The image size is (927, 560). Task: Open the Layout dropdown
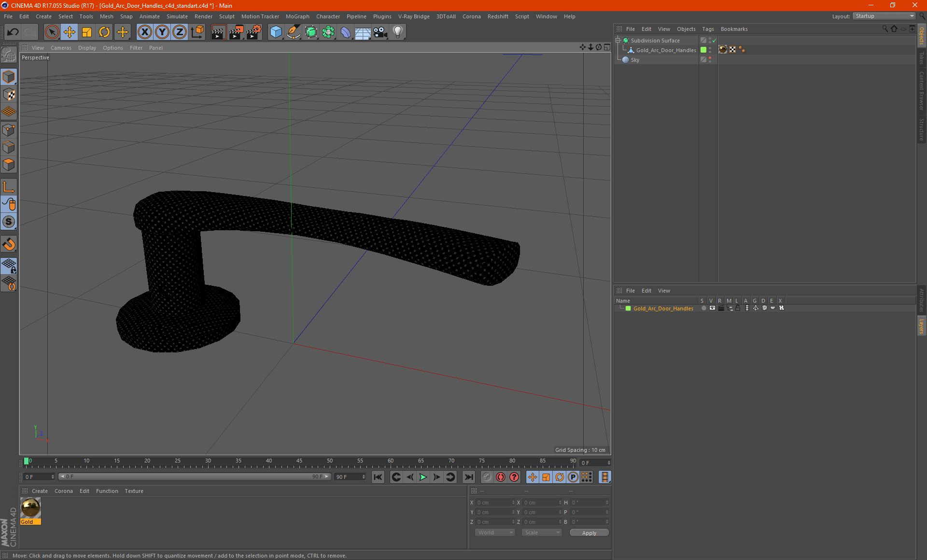884,16
